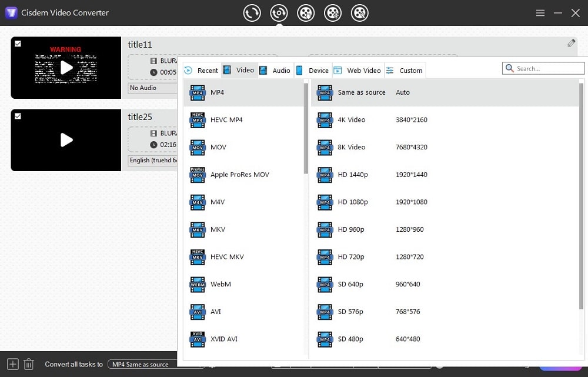Add a new file with the plus icon
588x377 pixels.
(x=12, y=364)
